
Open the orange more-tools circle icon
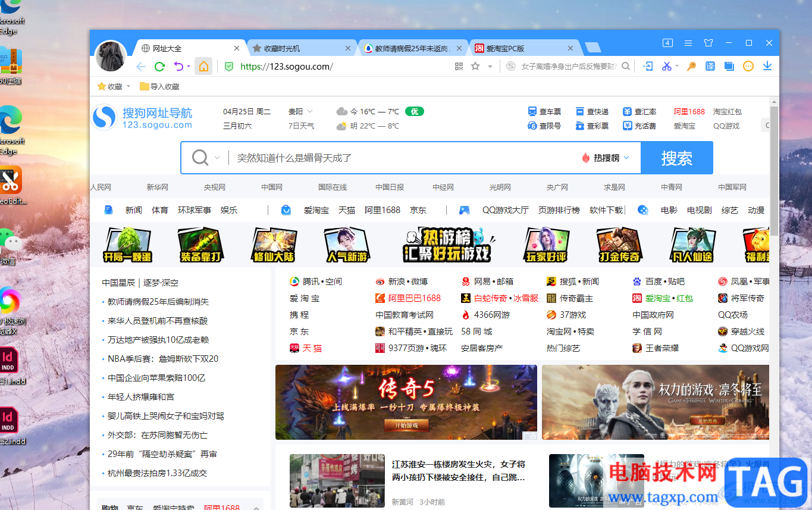(x=748, y=67)
